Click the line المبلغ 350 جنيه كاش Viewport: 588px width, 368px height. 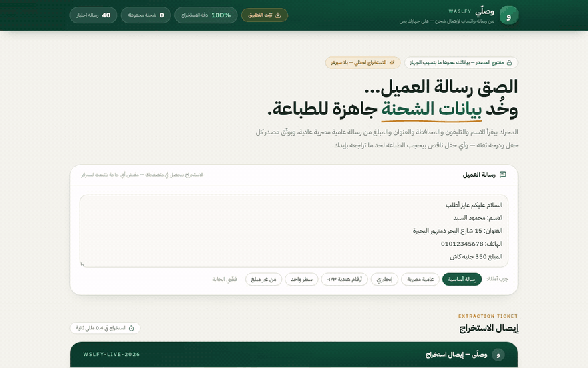[x=476, y=257]
